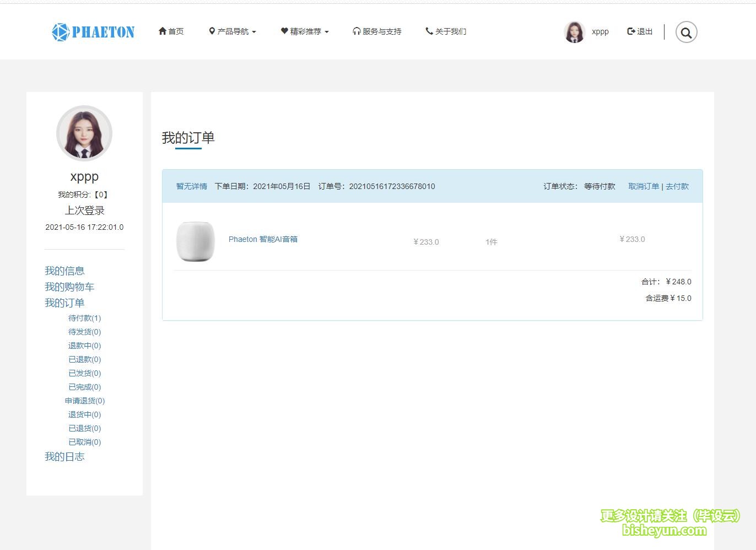Click the 首页 home icon link
The width and height of the screenshot is (756, 550).
171,31
